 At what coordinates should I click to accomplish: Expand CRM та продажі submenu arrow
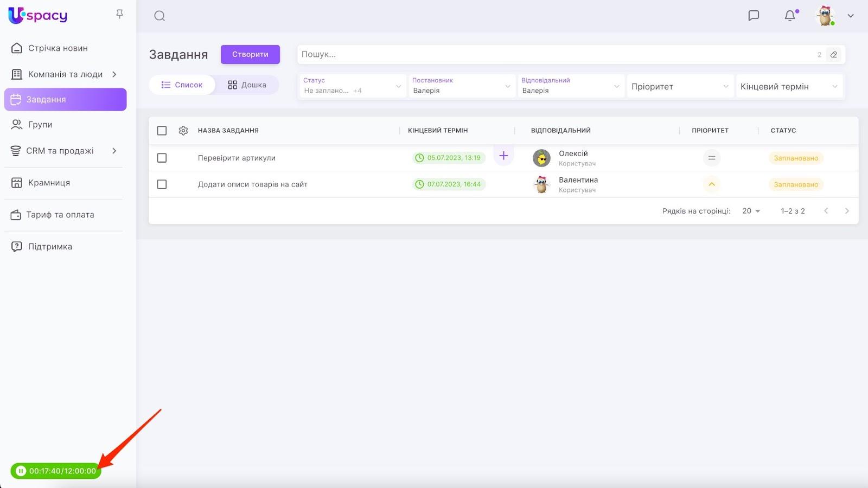[x=114, y=151]
